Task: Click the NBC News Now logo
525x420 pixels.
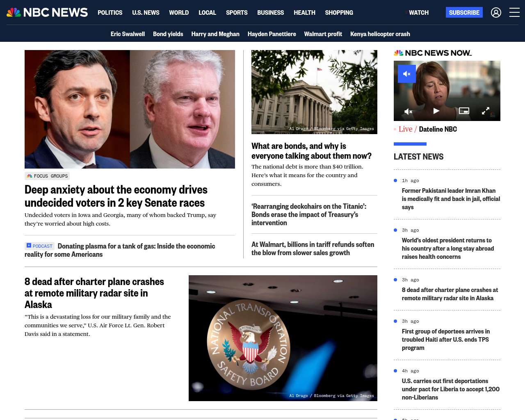Action: click(433, 53)
